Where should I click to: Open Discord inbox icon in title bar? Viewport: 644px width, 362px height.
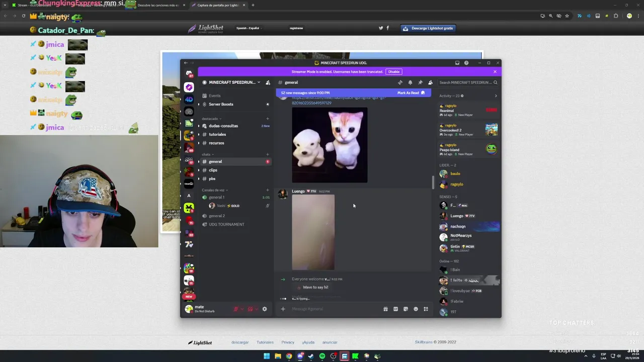457,63
